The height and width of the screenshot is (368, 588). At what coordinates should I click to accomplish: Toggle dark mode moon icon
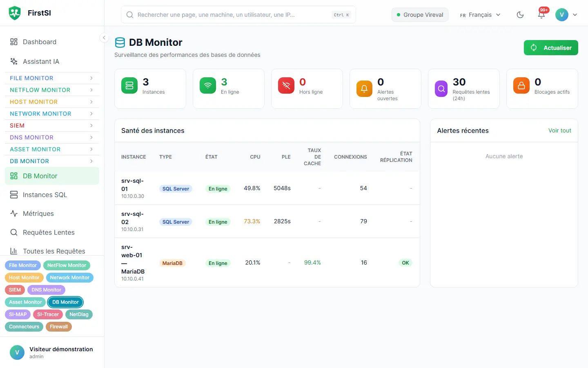520,15
